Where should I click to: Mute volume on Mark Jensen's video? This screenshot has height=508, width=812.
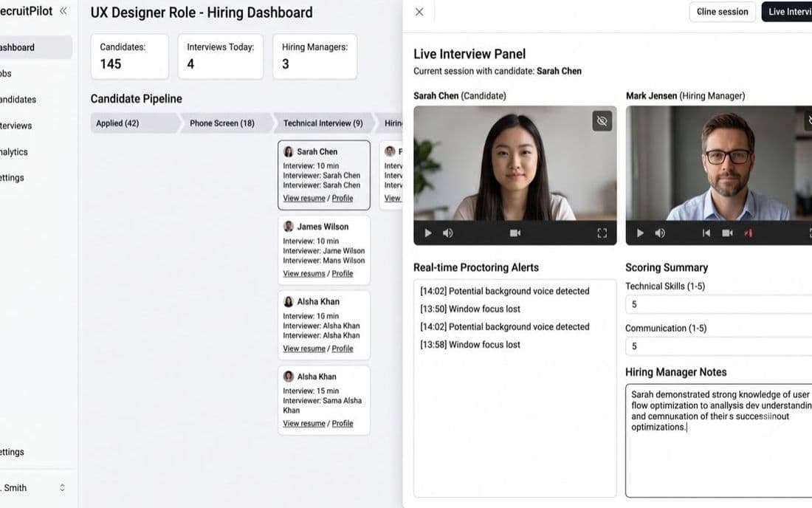coord(660,233)
